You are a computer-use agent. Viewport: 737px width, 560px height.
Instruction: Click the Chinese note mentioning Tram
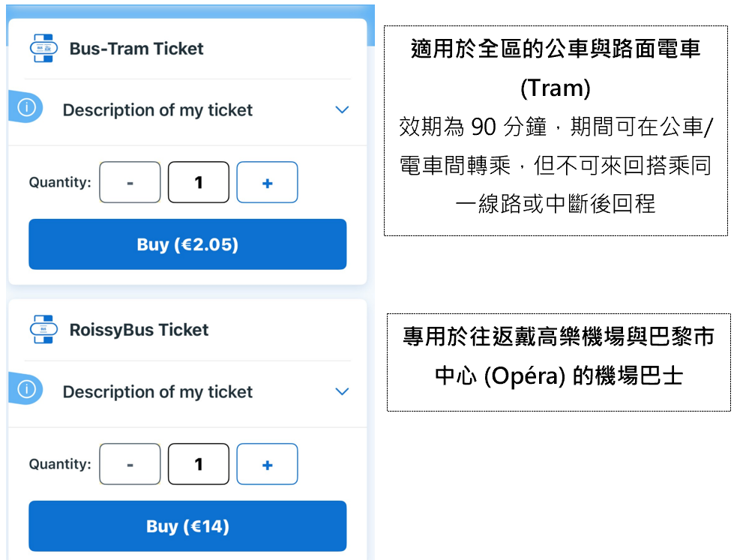click(x=556, y=130)
